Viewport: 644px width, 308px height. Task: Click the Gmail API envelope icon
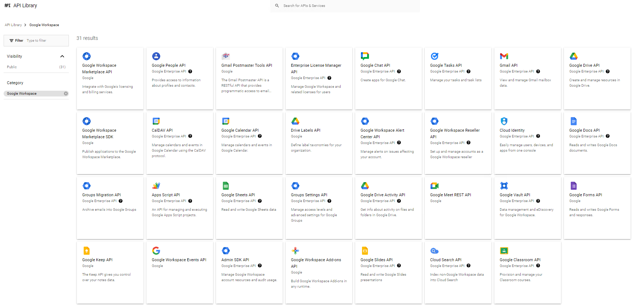[504, 56]
